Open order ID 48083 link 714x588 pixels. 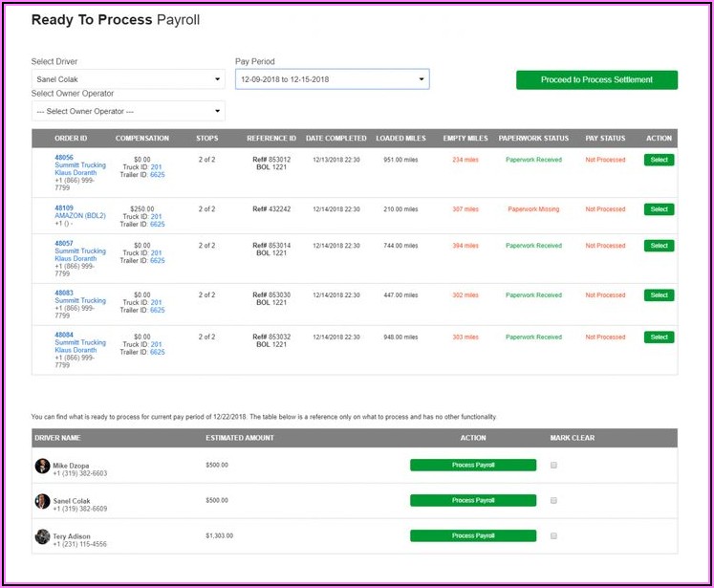click(x=64, y=294)
